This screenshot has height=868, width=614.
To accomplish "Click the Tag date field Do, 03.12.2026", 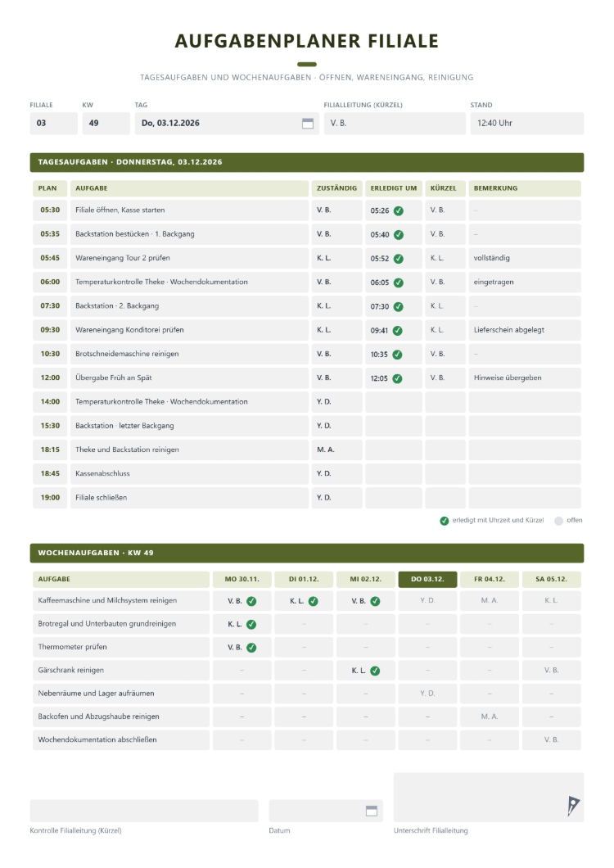I will point(227,124).
